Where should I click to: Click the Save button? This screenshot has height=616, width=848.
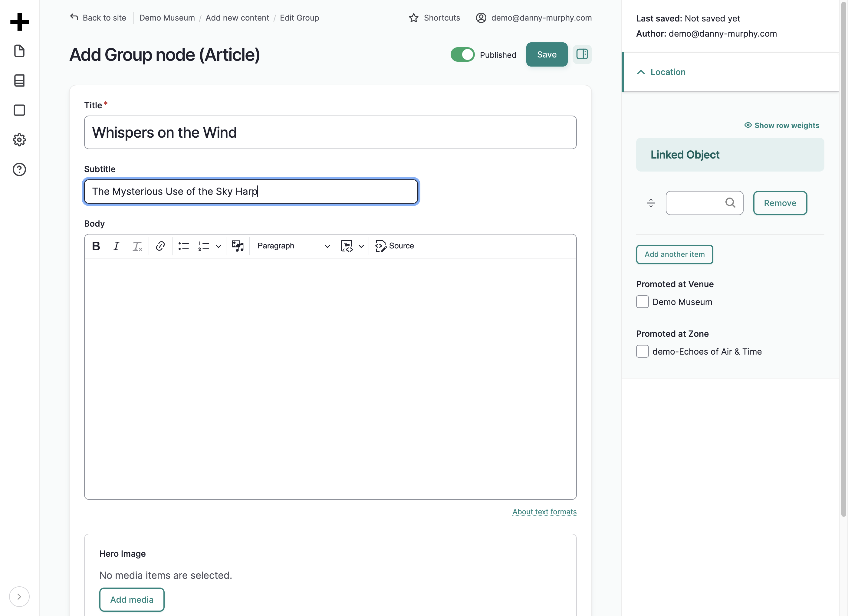[x=547, y=54]
